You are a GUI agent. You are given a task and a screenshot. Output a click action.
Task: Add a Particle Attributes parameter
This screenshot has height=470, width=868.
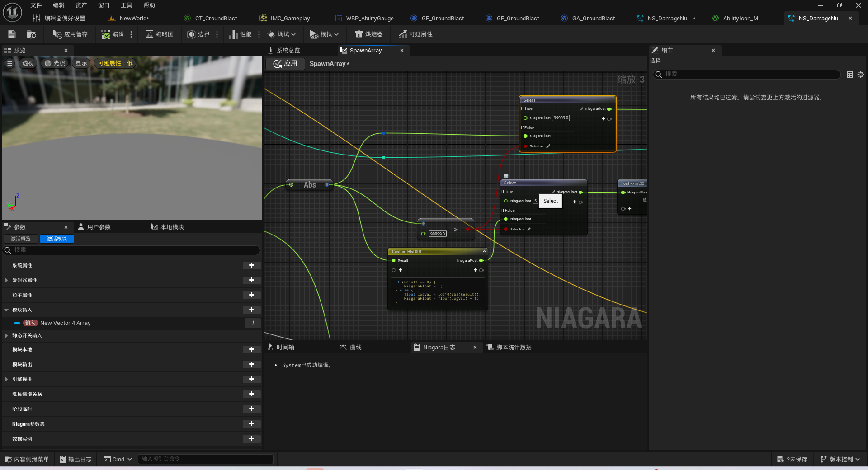(x=251, y=295)
